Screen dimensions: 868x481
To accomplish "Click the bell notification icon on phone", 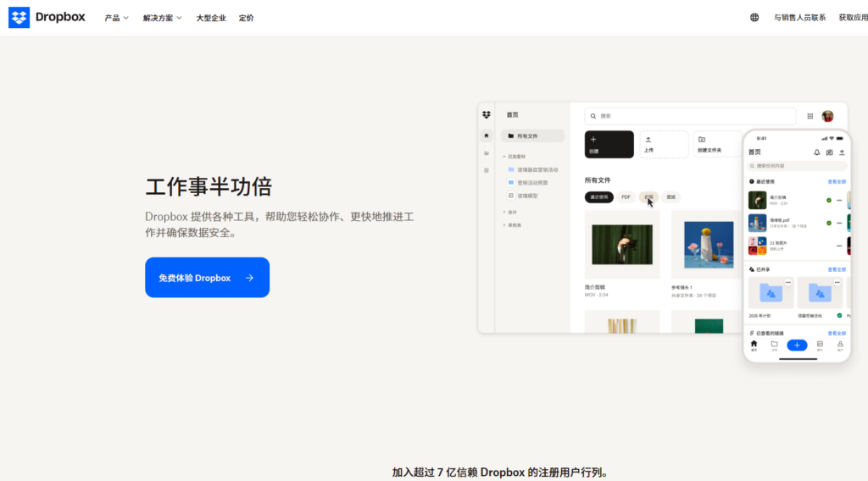I will click(816, 152).
